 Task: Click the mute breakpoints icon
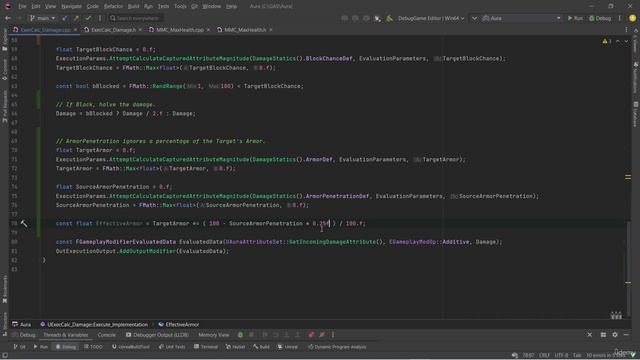point(322,335)
